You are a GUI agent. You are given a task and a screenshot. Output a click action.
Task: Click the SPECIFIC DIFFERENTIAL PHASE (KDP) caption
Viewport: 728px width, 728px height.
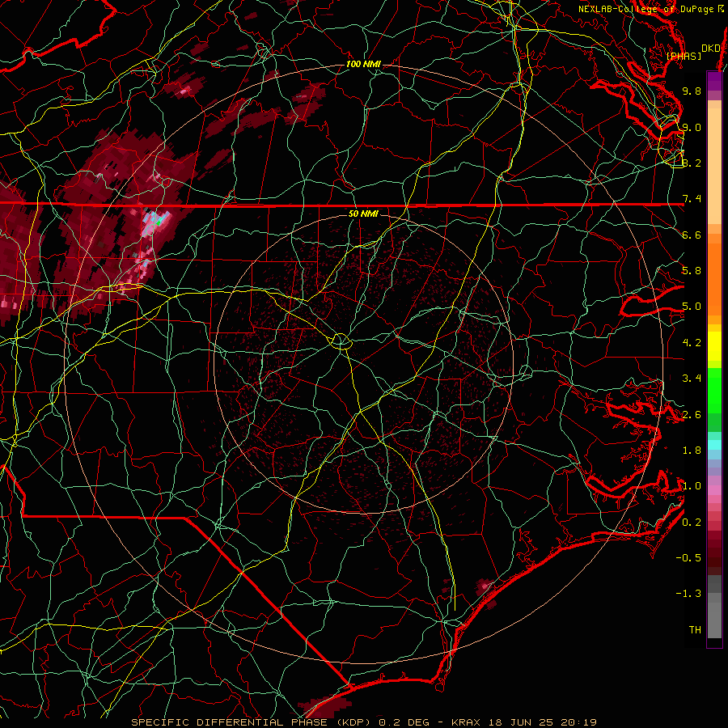click(252, 722)
